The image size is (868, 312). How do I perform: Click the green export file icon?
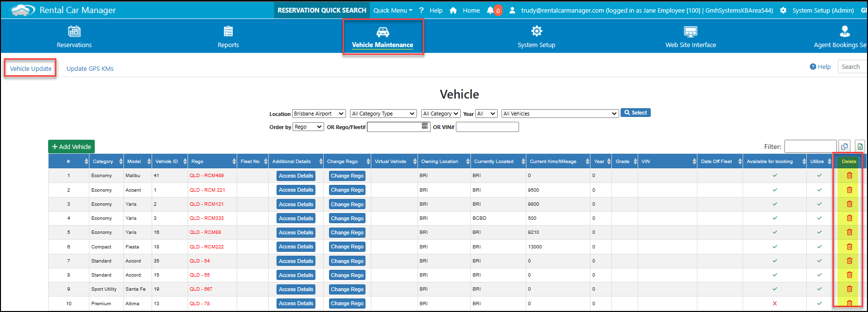[x=860, y=147]
